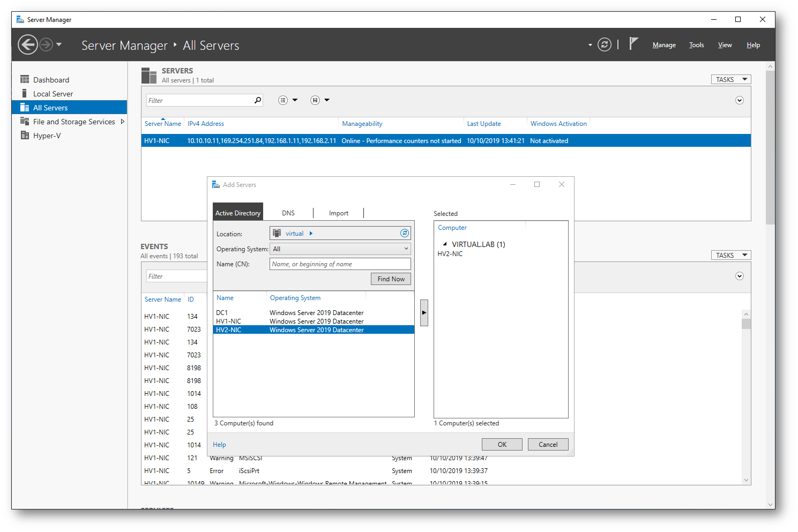Image resolution: width=798 pixels, height=532 pixels.
Task: Sort by Manageability column
Action: 362,124
